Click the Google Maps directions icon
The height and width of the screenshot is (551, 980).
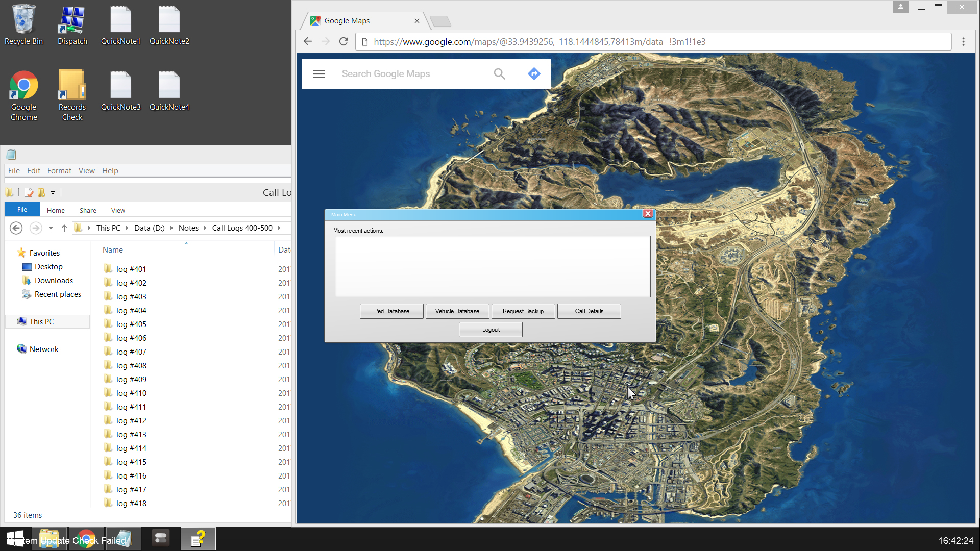coord(534,74)
